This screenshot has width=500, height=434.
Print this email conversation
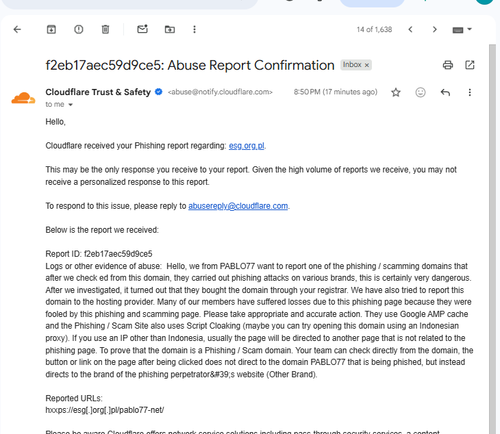coord(448,65)
